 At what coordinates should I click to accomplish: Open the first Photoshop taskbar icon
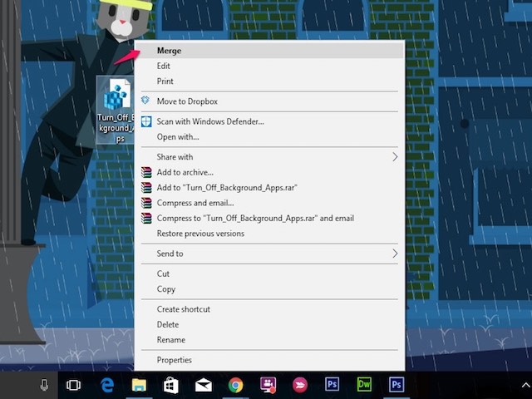332,384
